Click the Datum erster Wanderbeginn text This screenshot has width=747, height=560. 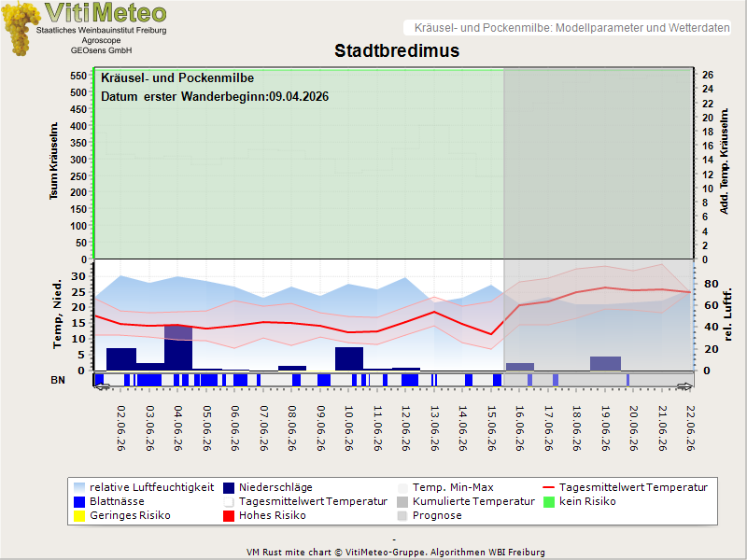tap(215, 97)
